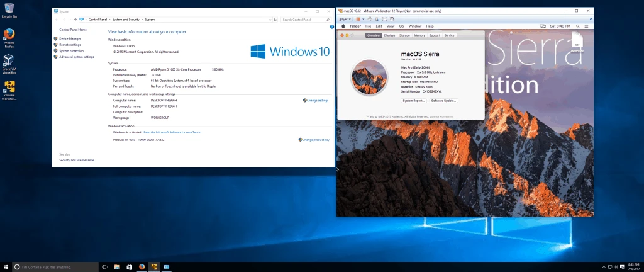Open the macOS File menu
Viewport: 644px width, 272px height.
point(369,26)
